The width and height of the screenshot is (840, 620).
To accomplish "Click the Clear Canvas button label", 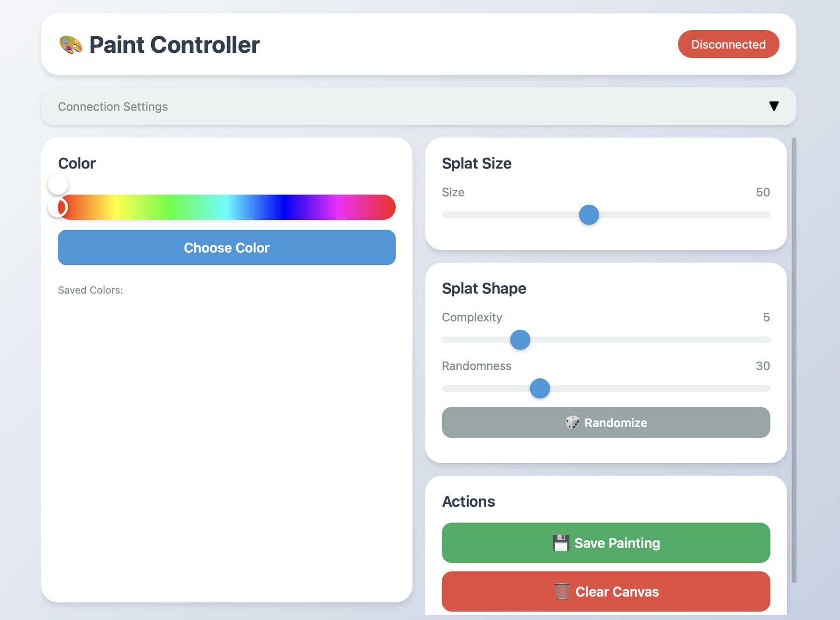I will [617, 592].
